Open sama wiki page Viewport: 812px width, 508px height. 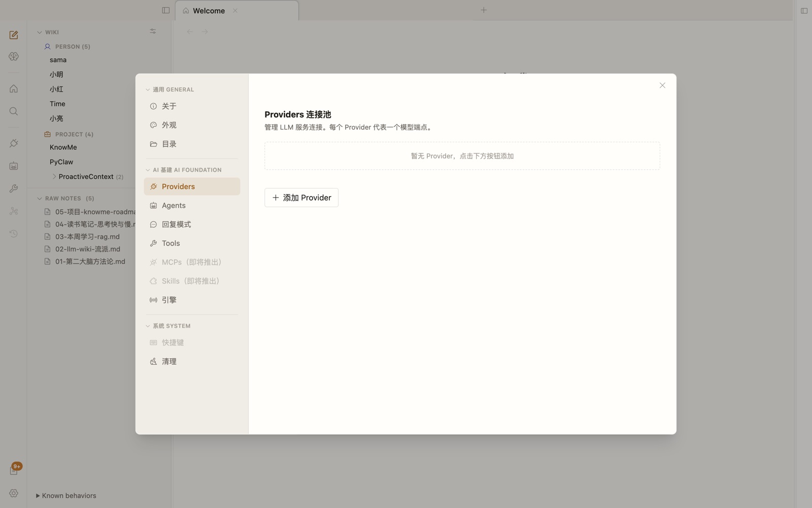(x=58, y=60)
